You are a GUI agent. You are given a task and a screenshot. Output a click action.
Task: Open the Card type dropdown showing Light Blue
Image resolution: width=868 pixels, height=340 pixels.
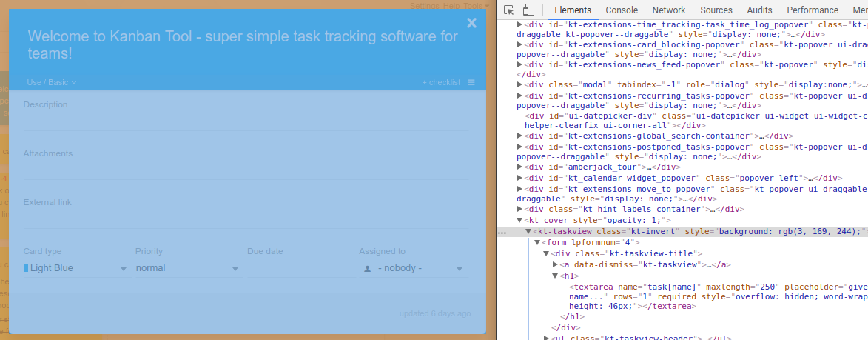pyautogui.click(x=75, y=268)
